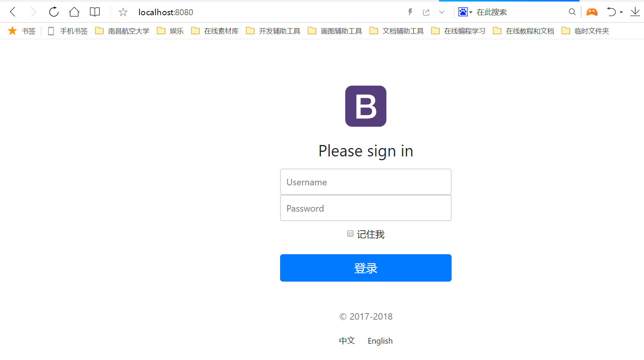Screen dimensions: 644x360
Task: Open the 南昌航空大学 bookmark folder
Action: (x=122, y=31)
